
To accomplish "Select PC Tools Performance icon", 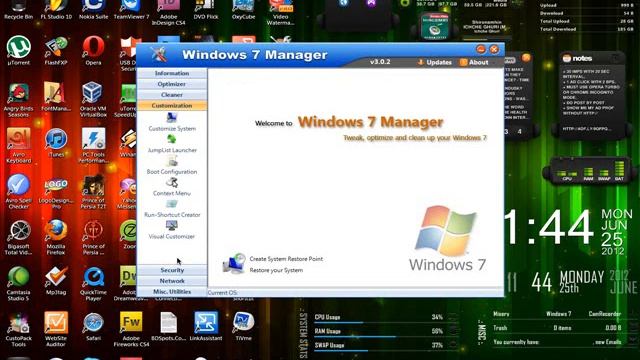I will tap(93, 146).
